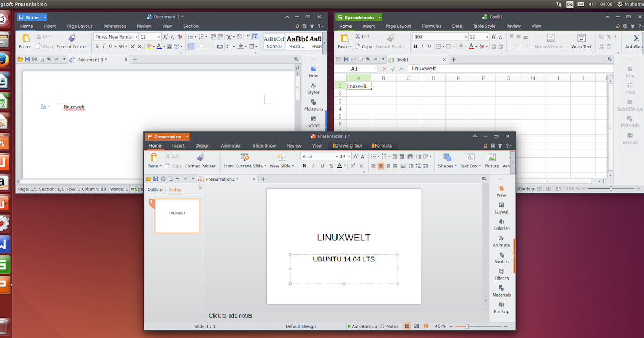
Task: Toggle Bold in Writer ribbon
Action: click(x=97, y=47)
